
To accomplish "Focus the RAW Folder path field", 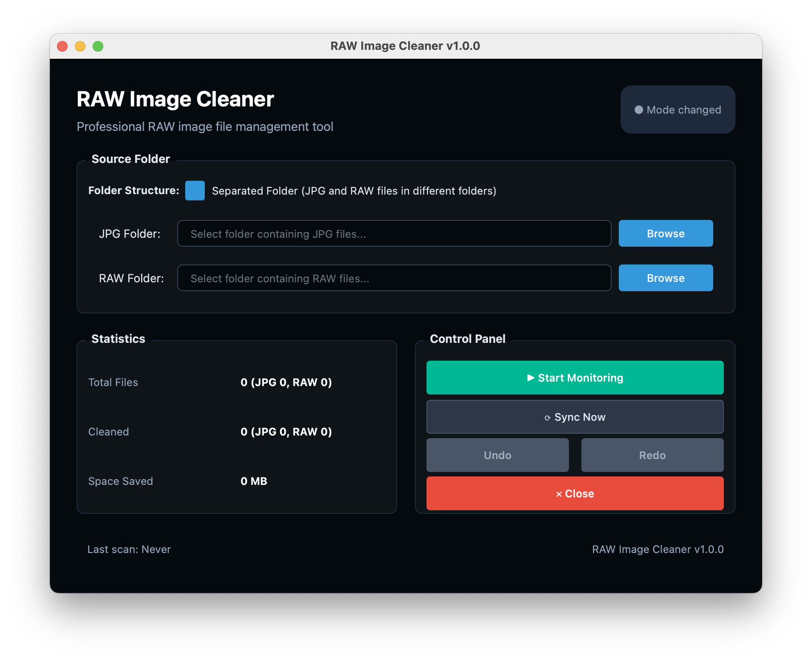I will 394,278.
